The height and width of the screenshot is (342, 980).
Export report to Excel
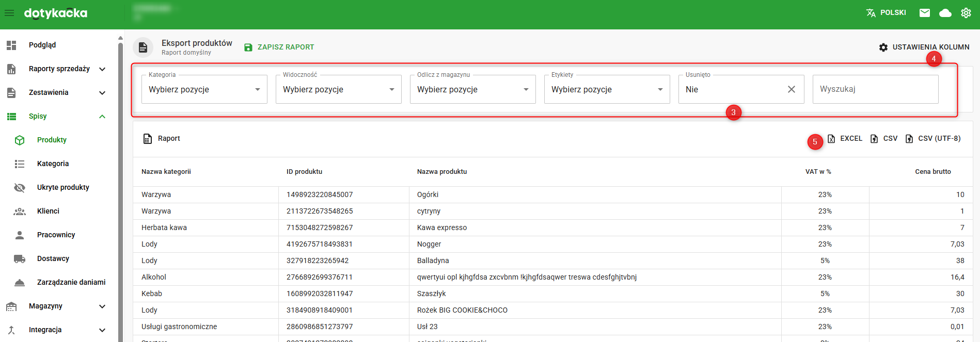click(x=845, y=138)
